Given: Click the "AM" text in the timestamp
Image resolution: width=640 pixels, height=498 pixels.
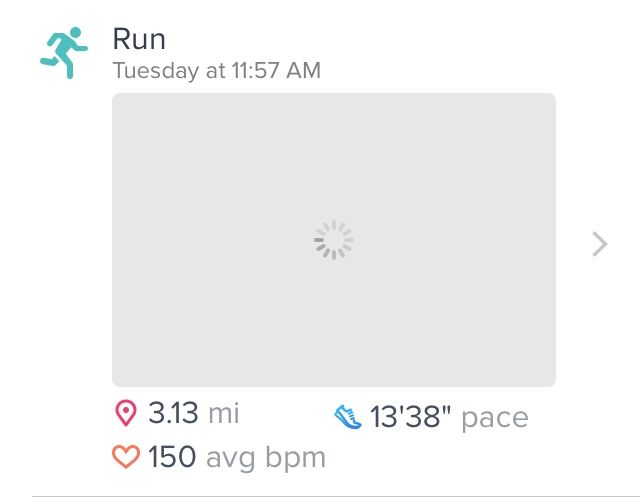Looking at the screenshot, I should click(x=304, y=71).
